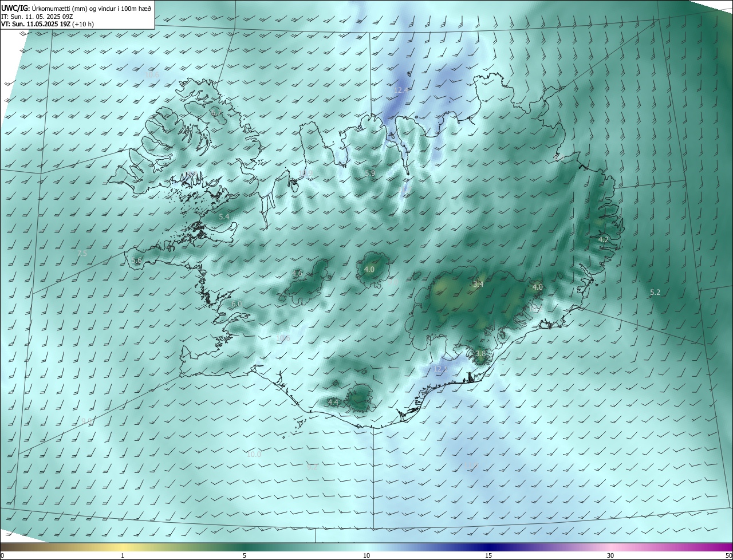Image resolution: width=733 pixels, height=560 pixels.
Task: Select the 10.0 value south of Iceland
Action: (x=254, y=455)
